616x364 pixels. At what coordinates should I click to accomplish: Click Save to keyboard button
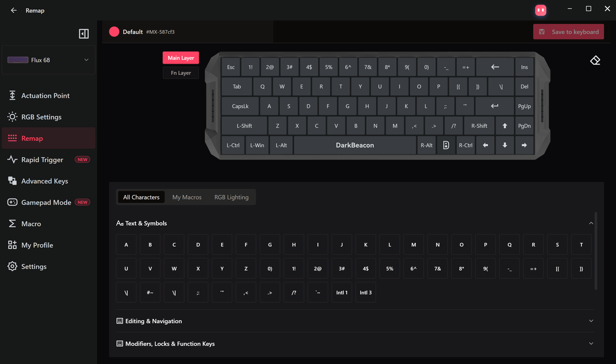click(568, 32)
